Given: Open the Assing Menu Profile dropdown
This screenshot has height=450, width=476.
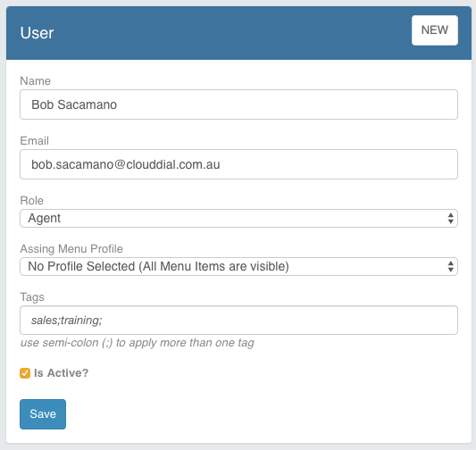Looking at the screenshot, I should pyautogui.click(x=238, y=266).
